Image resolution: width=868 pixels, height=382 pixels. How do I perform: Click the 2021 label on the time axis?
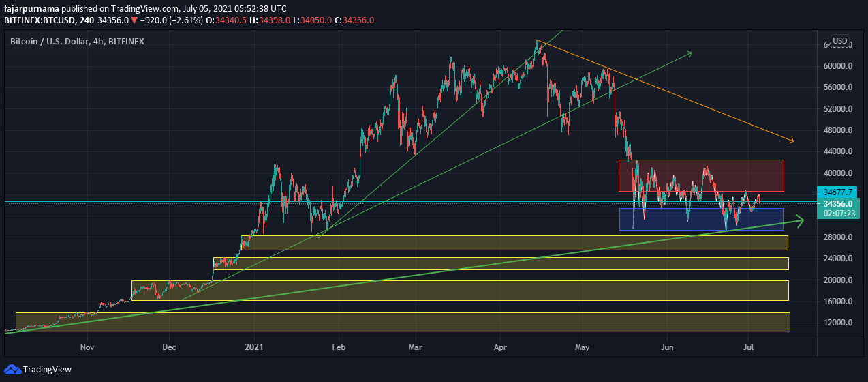(x=255, y=347)
